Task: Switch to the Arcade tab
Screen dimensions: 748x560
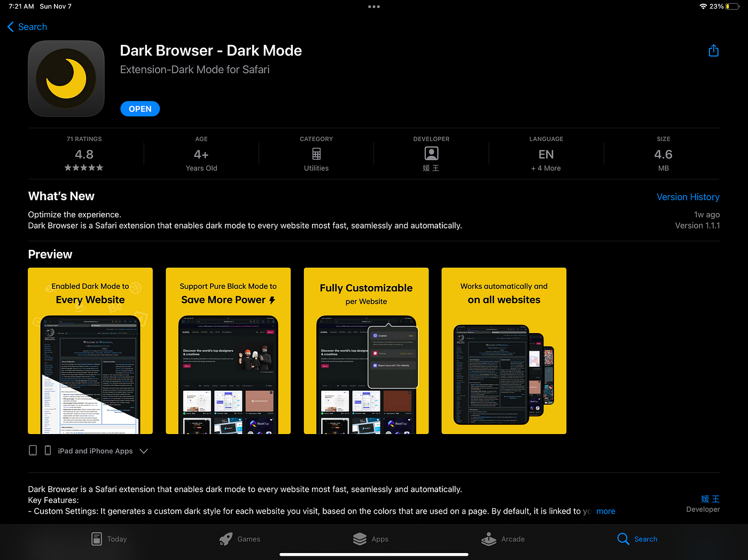Action: pyautogui.click(x=503, y=539)
